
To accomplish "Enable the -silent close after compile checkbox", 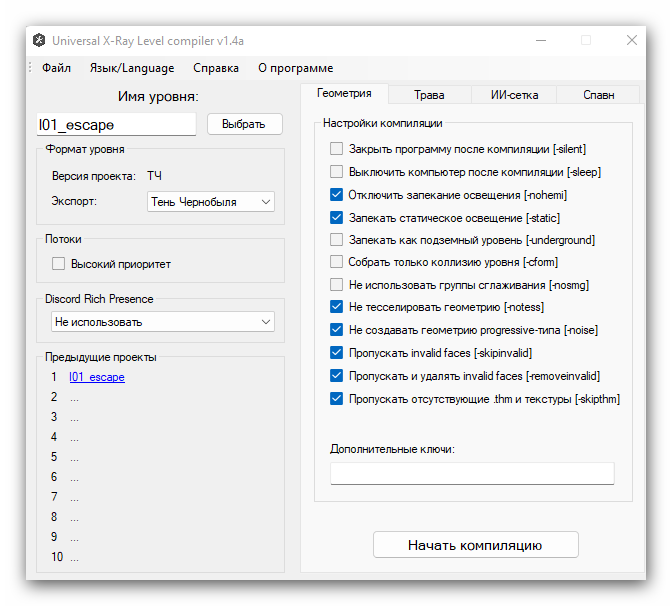I will [x=337, y=149].
